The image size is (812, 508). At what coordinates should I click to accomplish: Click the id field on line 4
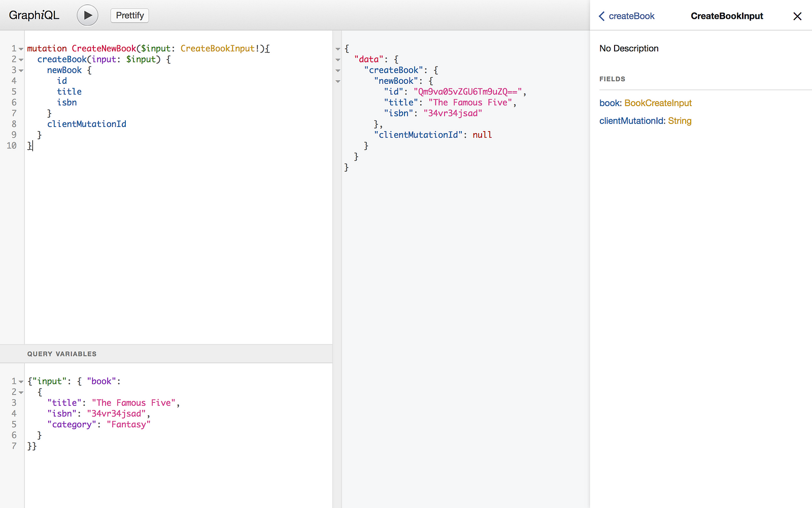pyautogui.click(x=62, y=81)
